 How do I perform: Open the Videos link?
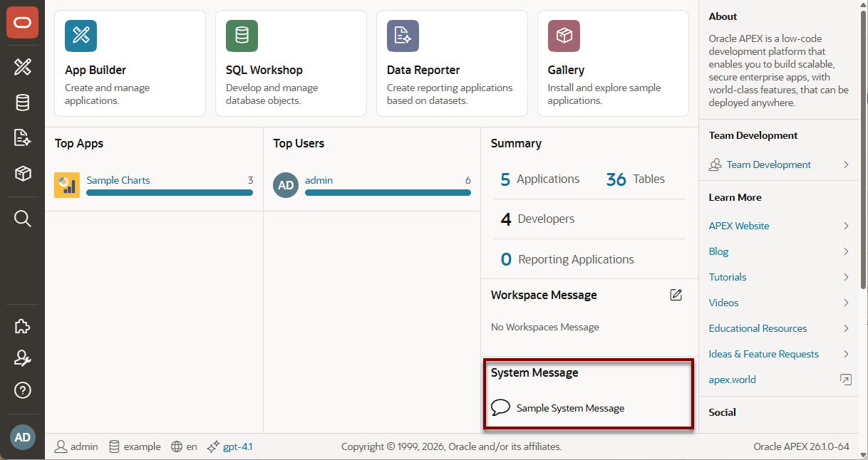(723, 303)
